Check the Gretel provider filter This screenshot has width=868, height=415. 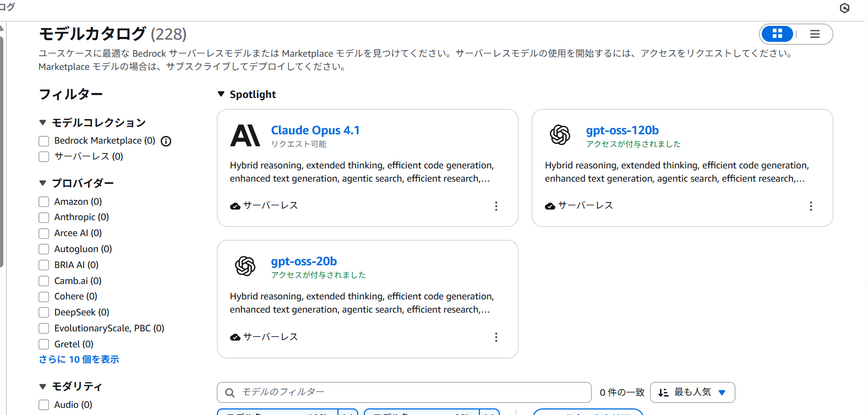click(44, 345)
